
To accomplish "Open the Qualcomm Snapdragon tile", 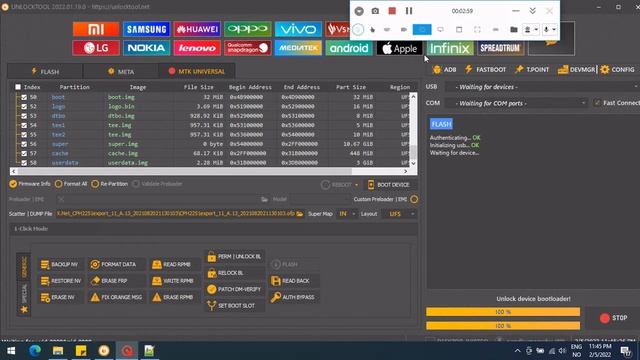I will (x=248, y=48).
